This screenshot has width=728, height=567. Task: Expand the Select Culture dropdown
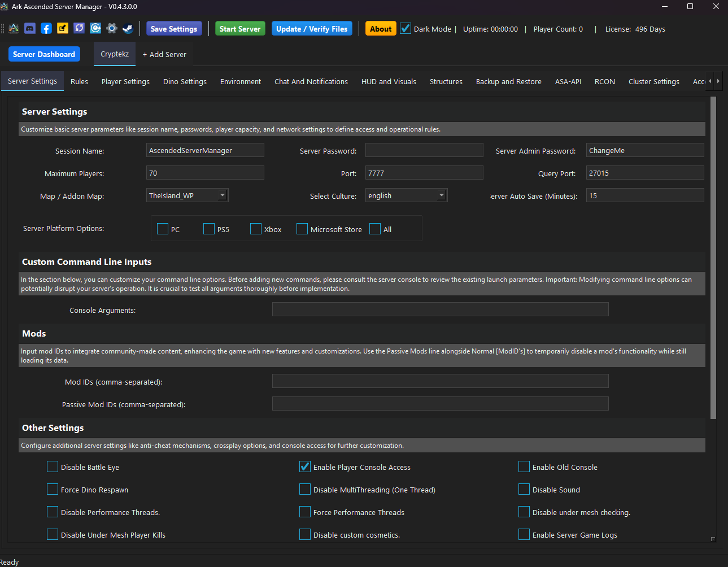pos(407,195)
